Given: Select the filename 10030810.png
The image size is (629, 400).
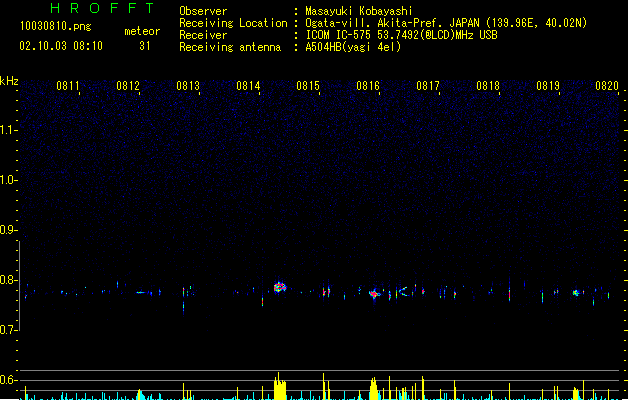Looking at the screenshot, I should click(56, 26).
